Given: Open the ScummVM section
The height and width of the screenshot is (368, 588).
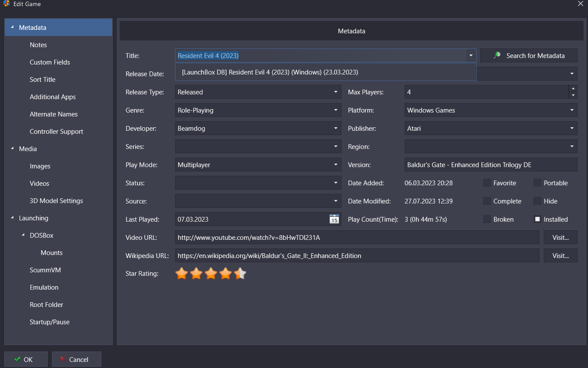Looking at the screenshot, I should coord(45,270).
